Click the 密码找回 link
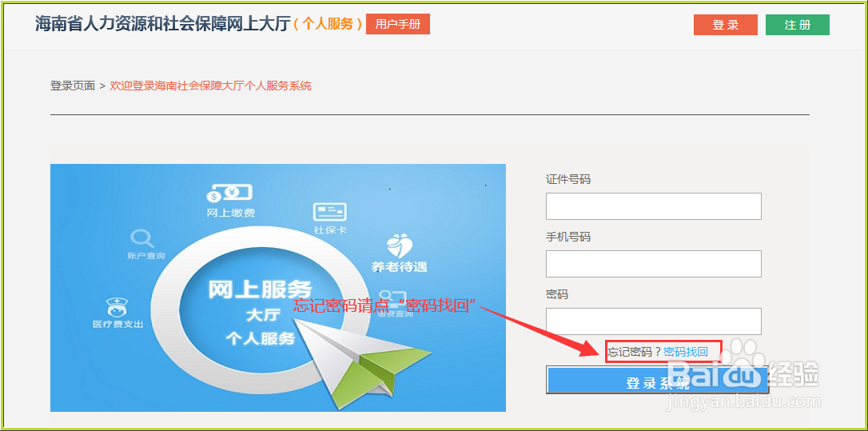This screenshot has width=868, height=431. click(x=685, y=352)
